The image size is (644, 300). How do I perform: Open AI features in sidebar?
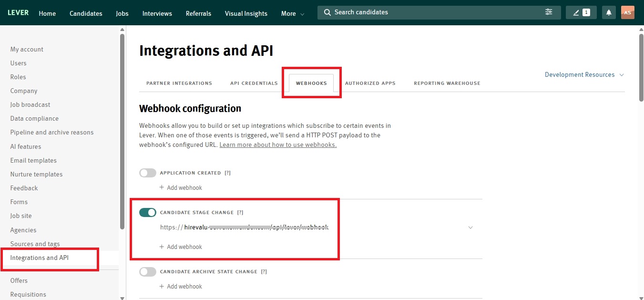pyautogui.click(x=26, y=146)
